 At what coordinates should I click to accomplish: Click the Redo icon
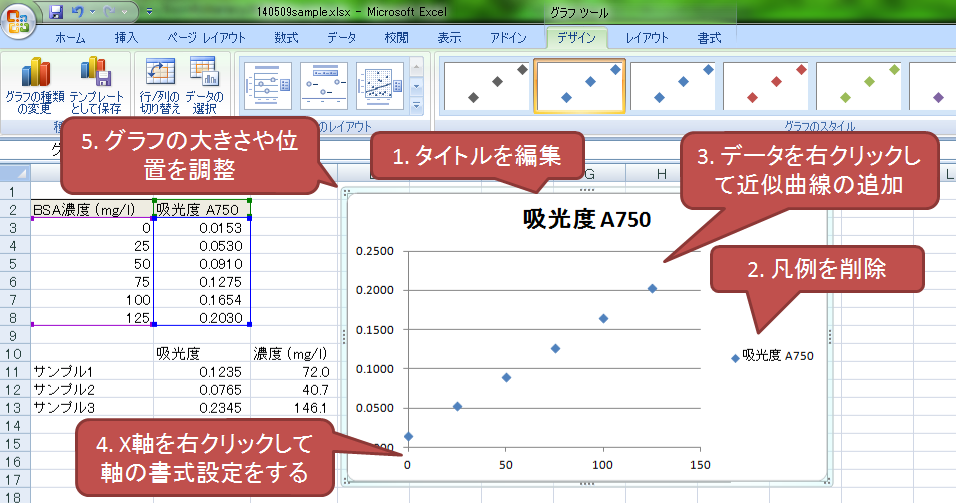click(x=109, y=13)
